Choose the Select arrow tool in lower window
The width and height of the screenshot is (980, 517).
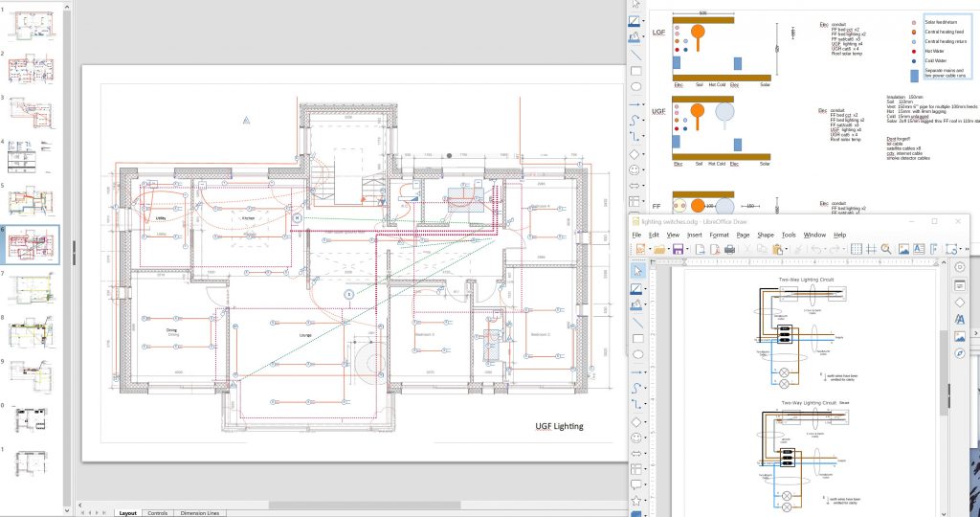[x=636, y=269]
